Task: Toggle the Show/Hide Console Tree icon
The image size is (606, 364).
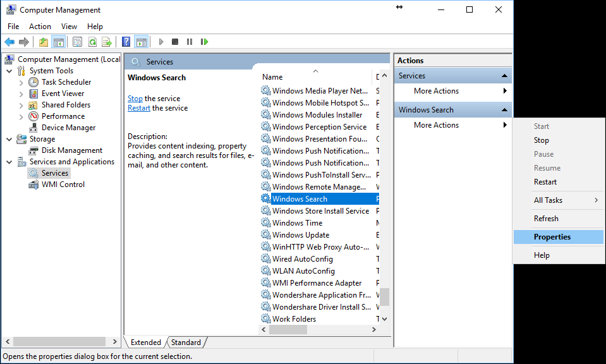Action: click(59, 42)
